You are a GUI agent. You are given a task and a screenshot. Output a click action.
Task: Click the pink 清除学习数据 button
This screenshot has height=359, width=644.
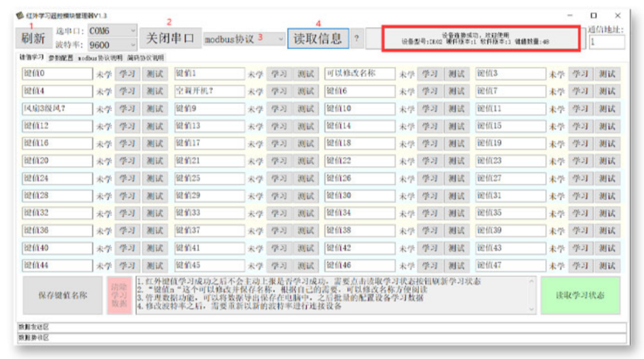[119, 295]
